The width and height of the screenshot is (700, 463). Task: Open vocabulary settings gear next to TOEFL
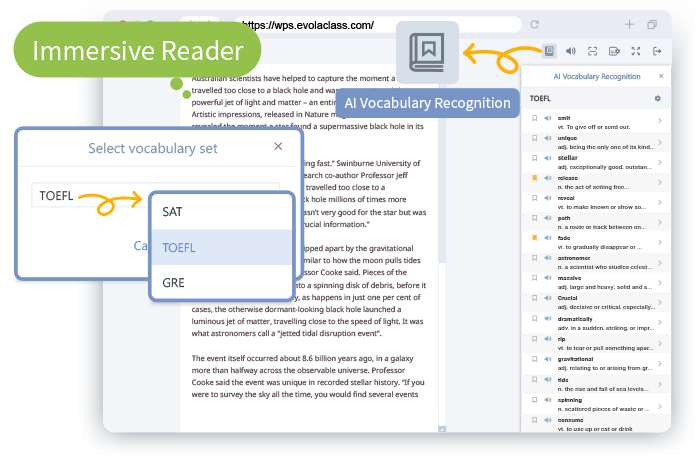point(657,99)
